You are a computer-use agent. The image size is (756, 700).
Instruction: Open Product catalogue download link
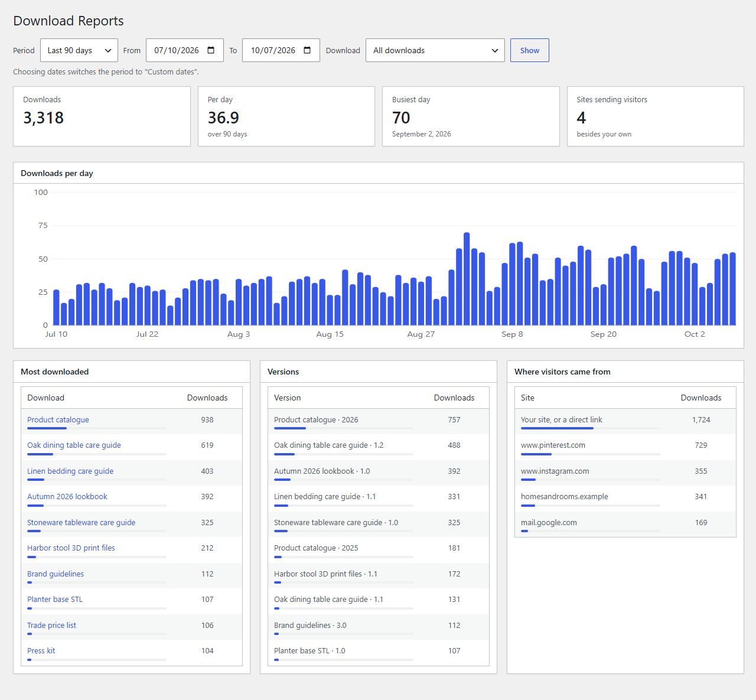[58, 420]
